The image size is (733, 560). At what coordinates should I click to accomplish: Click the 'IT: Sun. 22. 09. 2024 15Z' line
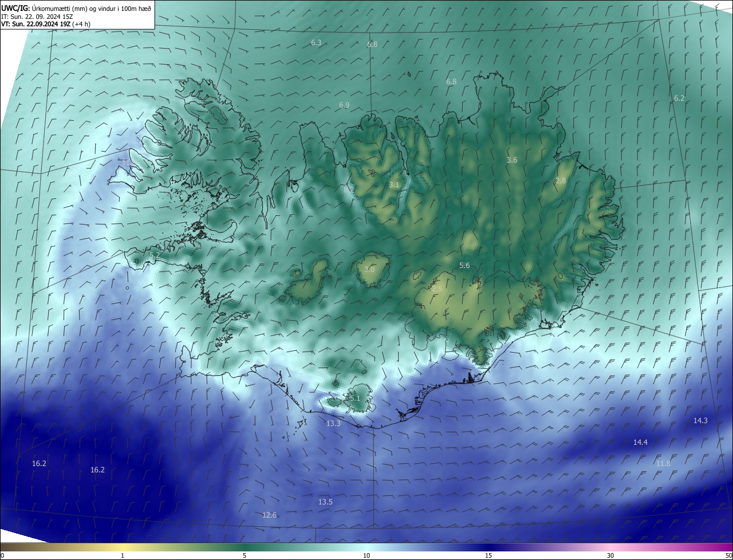pos(38,17)
